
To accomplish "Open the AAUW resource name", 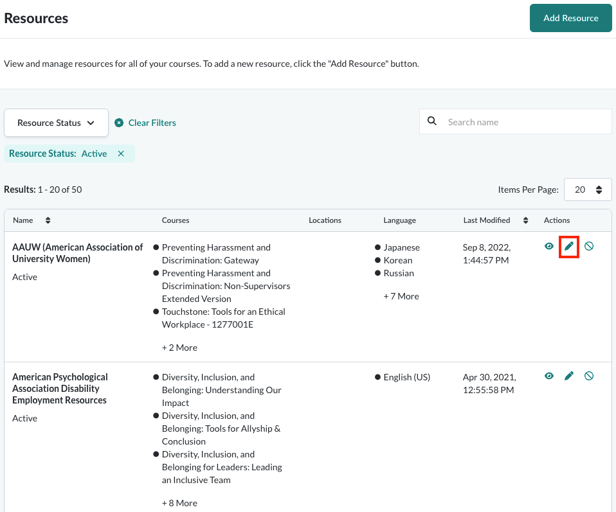I will pos(77,253).
